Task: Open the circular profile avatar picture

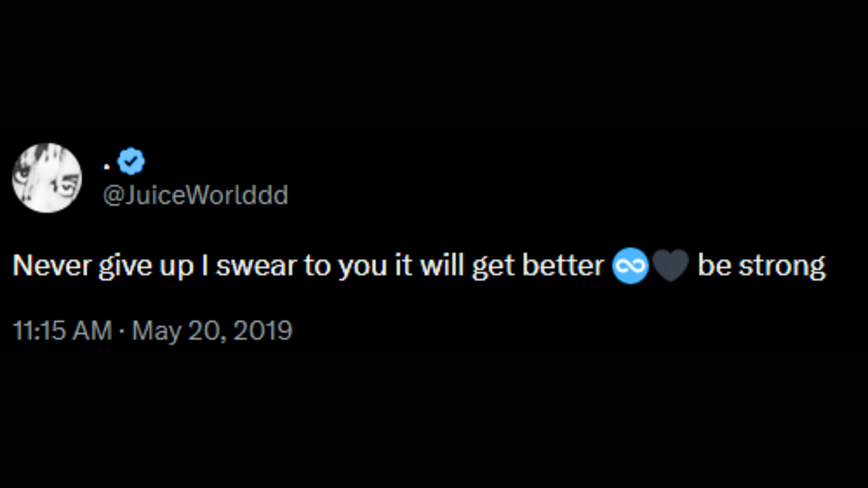Action: pyautogui.click(x=47, y=178)
